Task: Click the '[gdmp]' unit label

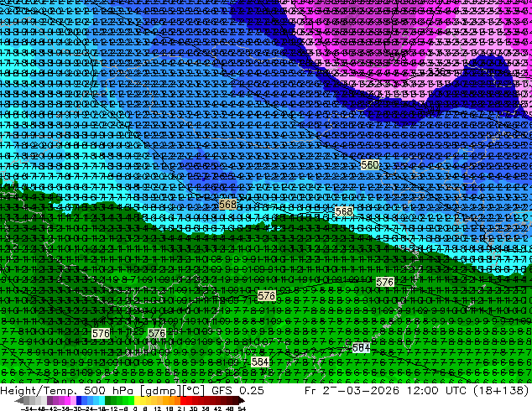Action: (x=161, y=391)
